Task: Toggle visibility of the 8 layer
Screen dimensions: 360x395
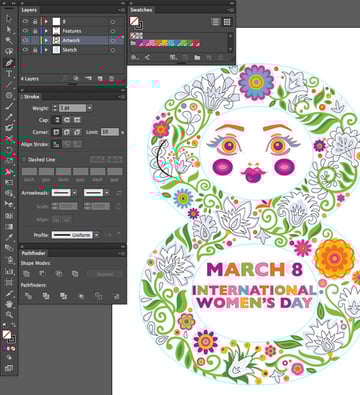Action: click(25, 21)
